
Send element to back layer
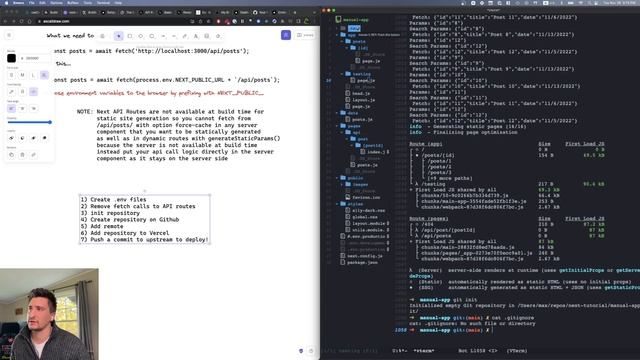11,138
